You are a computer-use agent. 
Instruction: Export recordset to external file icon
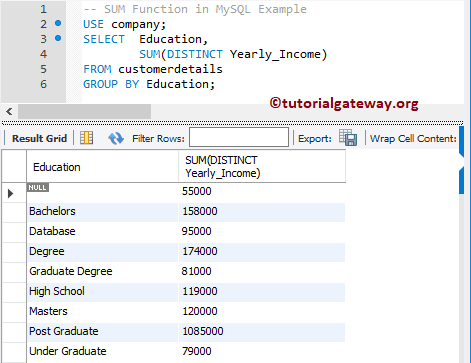348,138
